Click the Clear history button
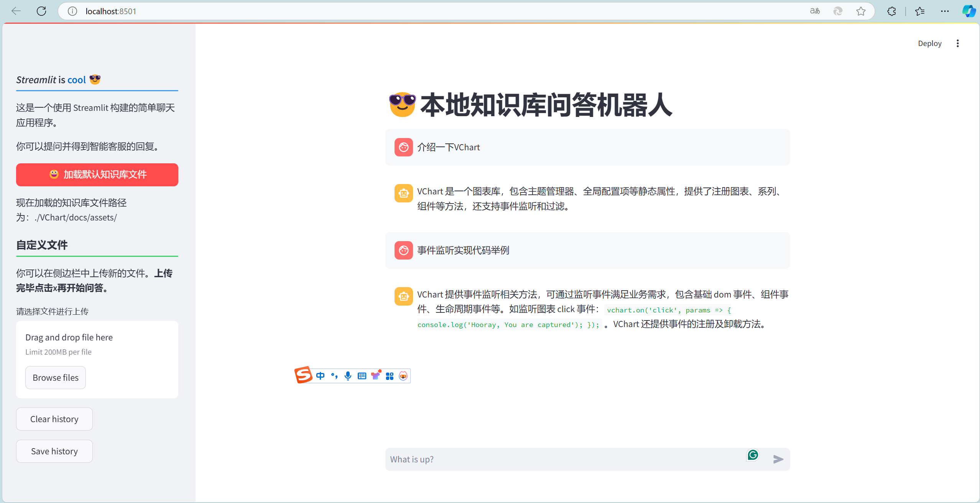The image size is (980, 503). tap(54, 419)
